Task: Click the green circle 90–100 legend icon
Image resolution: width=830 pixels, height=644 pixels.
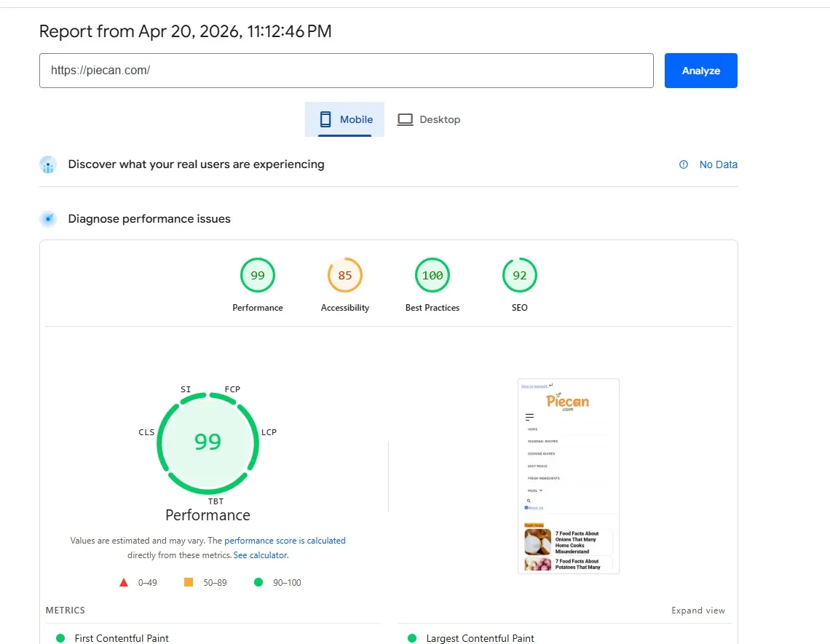Action: point(258,582)
